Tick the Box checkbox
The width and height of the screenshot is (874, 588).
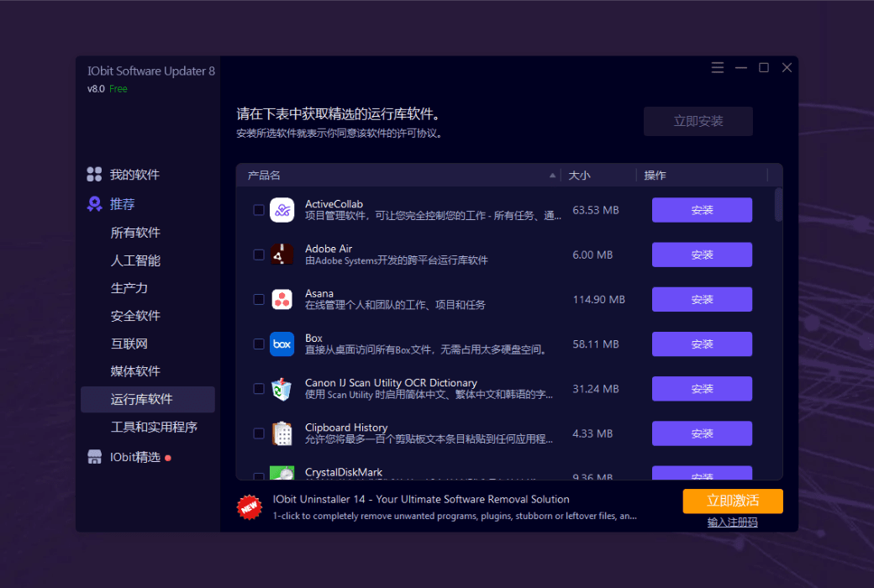(x=259, y=344)
